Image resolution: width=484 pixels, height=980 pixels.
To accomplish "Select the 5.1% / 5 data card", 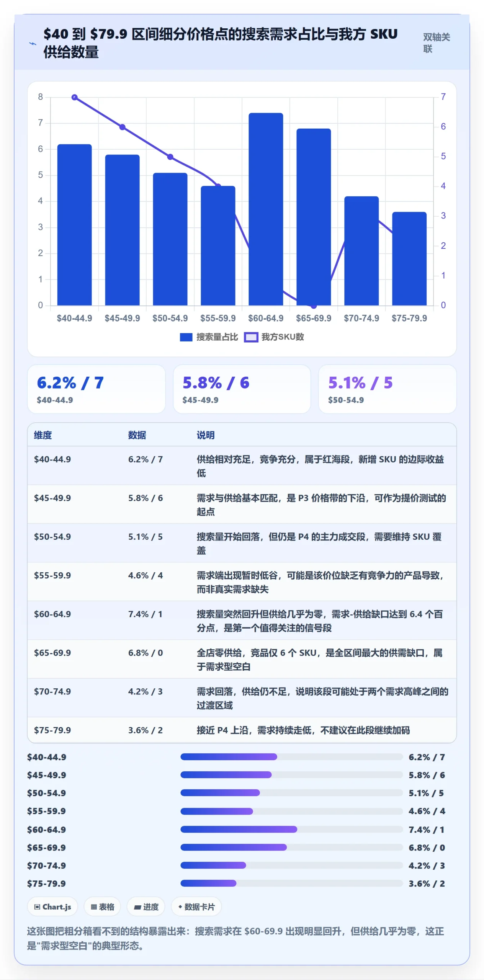I will pos(388,389).
